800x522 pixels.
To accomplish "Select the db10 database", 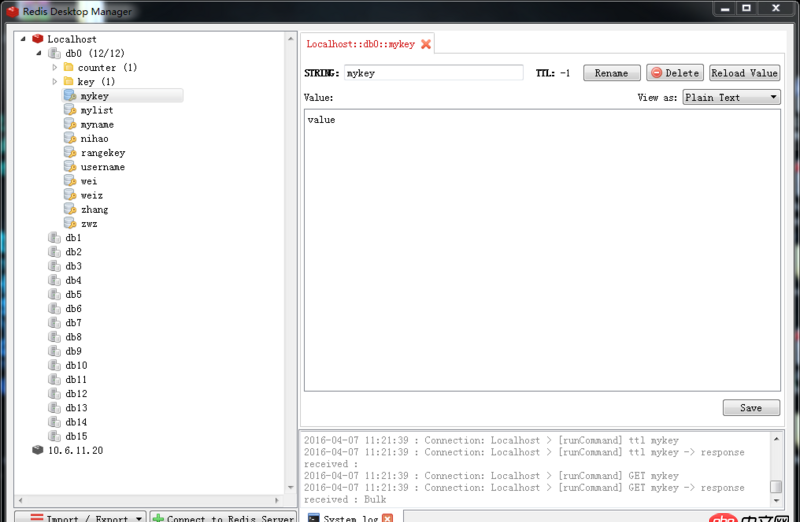I will 76,365.
